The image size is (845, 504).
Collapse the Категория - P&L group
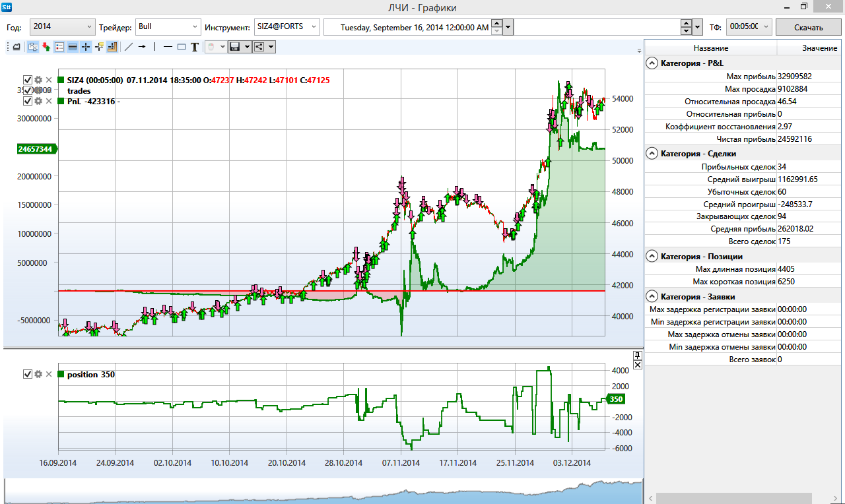pos(652,63)
